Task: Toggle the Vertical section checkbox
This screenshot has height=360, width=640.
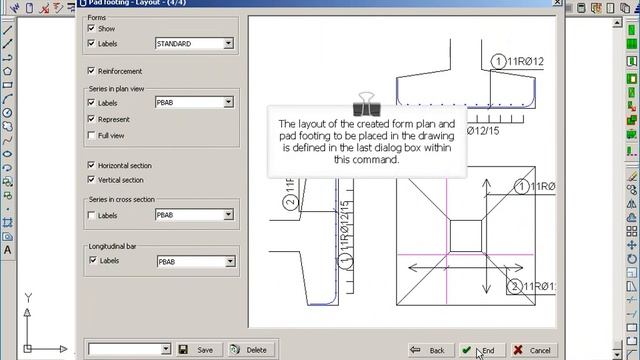Action: 91,179
